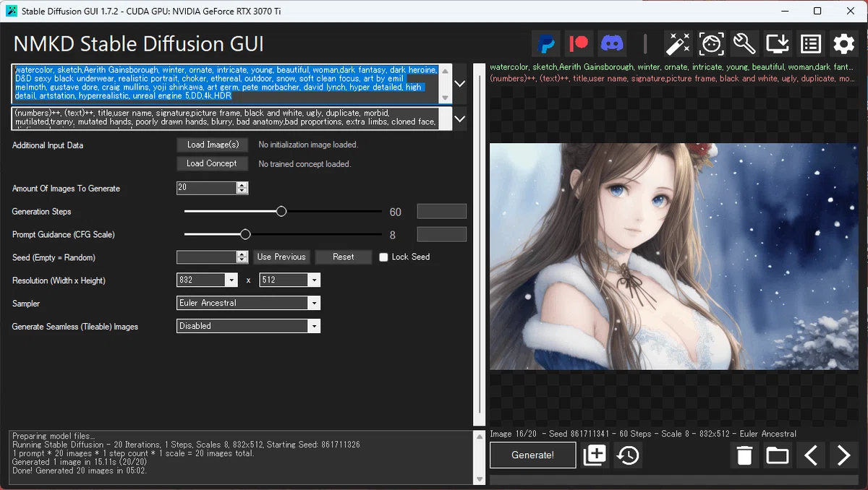This screenshot has width=868, height=490.
Task: Decrease amount of images stepper down arrow
Action: click(x=242, y=192)
